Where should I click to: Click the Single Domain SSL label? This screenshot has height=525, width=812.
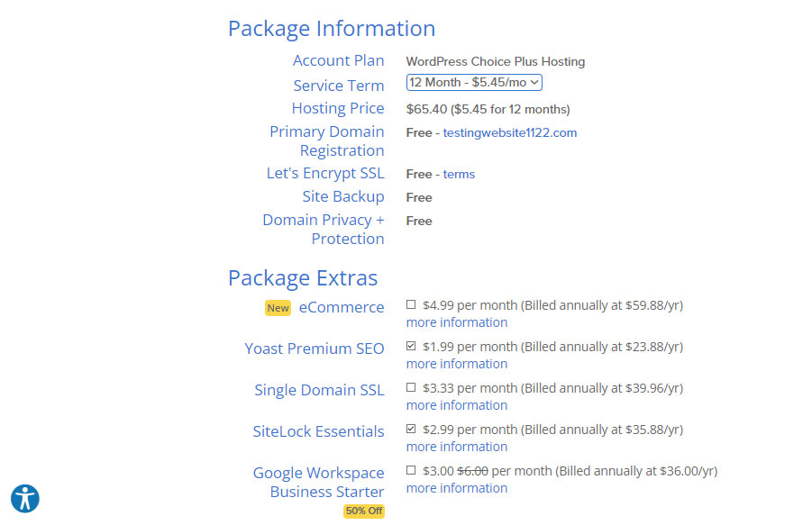click(x=319, y=390)
